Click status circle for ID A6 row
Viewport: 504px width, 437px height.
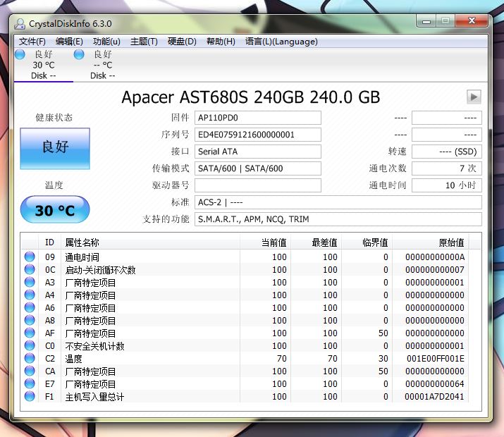click(30, 307)
